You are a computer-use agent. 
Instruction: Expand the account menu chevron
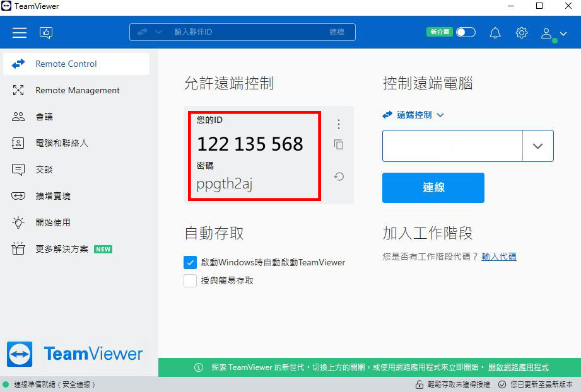tap(563, 33)
